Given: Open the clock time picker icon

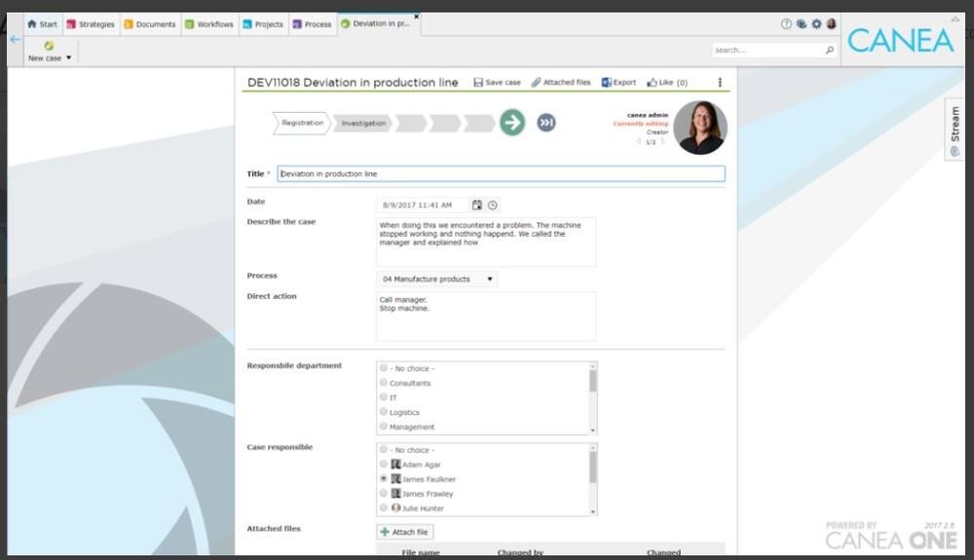Looking at the screenshot, I should tap(493, 205).
